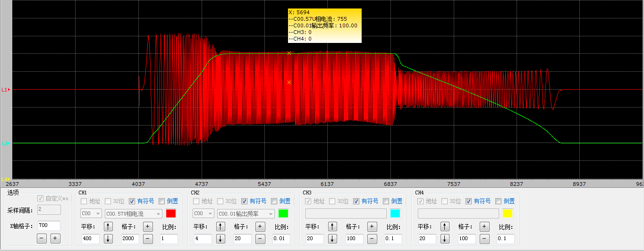The height and width of the screenshot is (251, 644).
Task: Click CH1 shift down arrow button
Action: (x=108, y=239)
